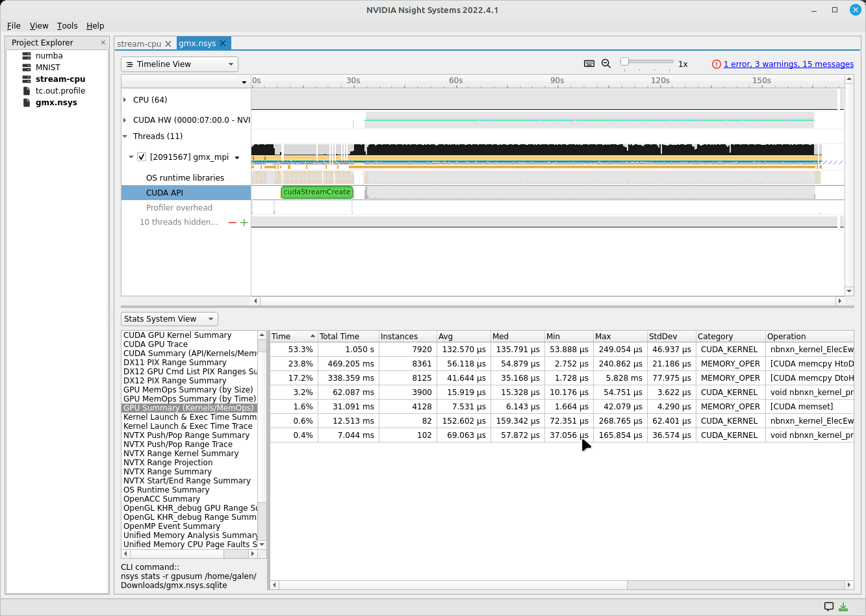Close the Project Explorer panel

(103, 42)
